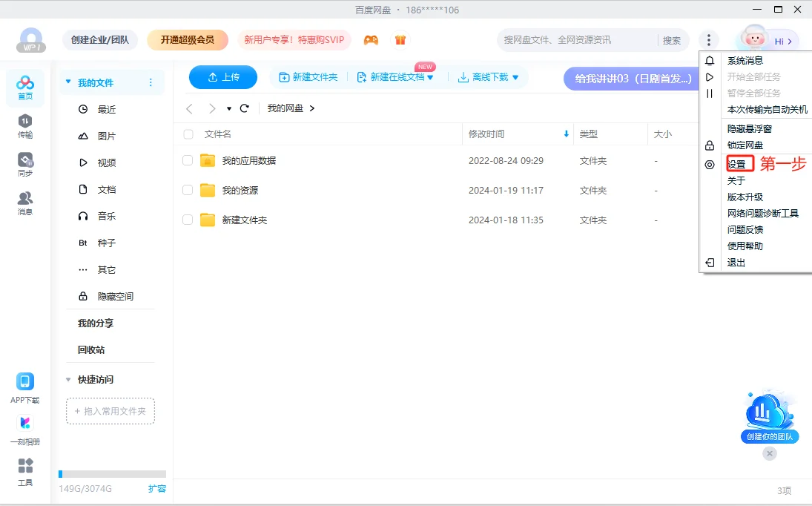The width and height of the screenshot is (812, 506).
Task: Expand the 离线下载 dropdown arrow
Action: (515, 76)
